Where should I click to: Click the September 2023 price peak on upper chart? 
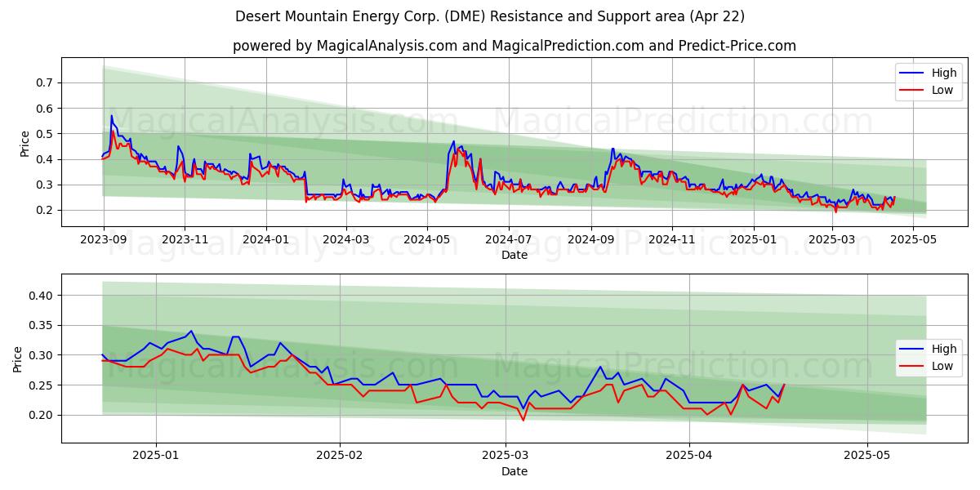(x=112, y=116)
